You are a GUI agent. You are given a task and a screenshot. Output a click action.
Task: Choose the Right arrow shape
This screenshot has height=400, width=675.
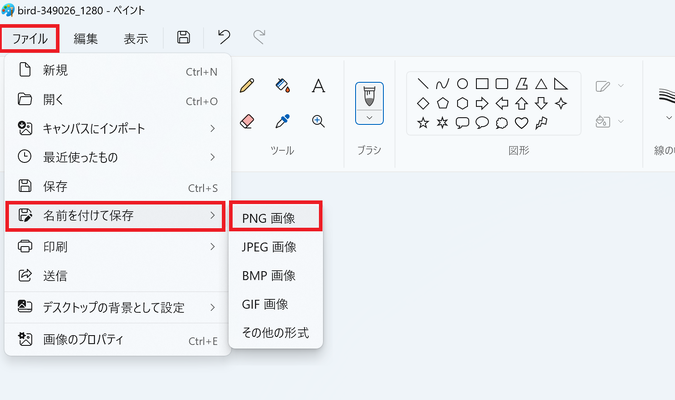(x=482, y=103)
